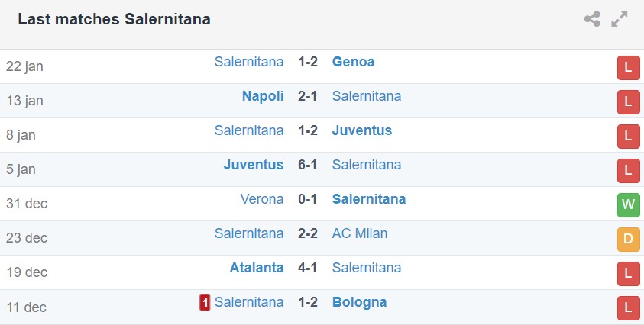
Task: Click the Last matches Salernitana heading
Action: tap(114, 19)
